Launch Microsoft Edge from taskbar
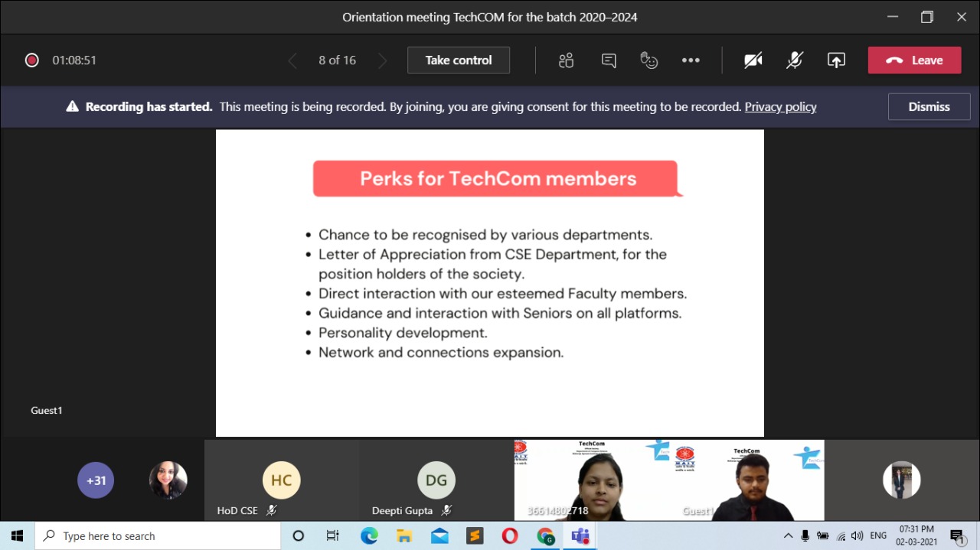 click(x=369, y=535)
